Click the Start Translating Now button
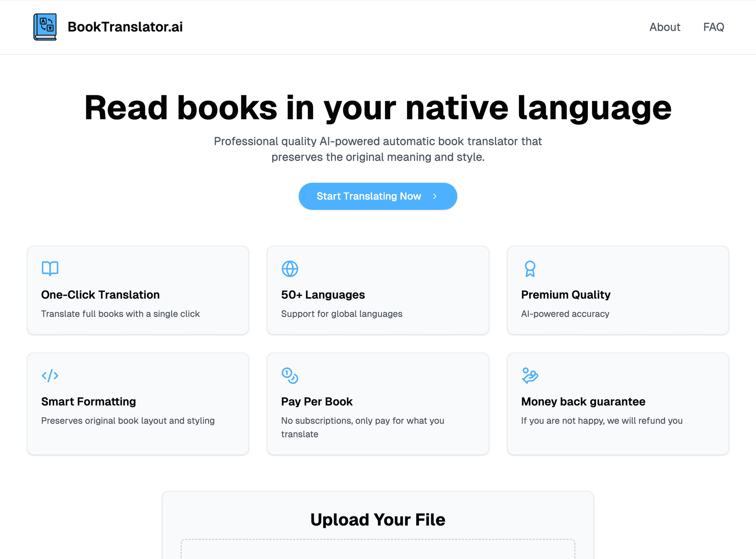Screen dimensions: 756x559 coord(378,196)
